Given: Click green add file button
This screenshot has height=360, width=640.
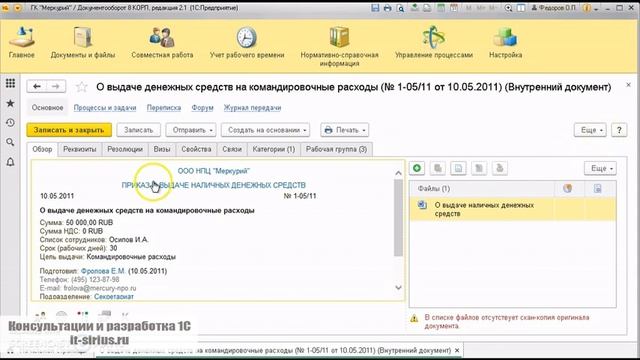Looking at the screenshot, I should tap(417, 168).
